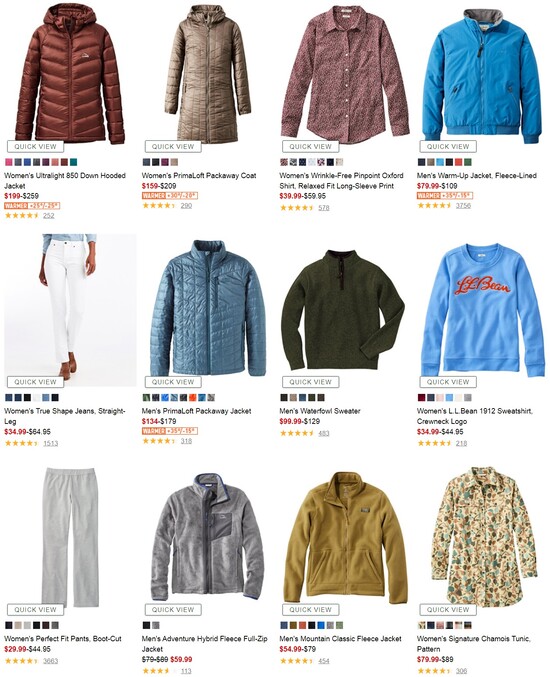Open Men's Warm-Up Jacket, Fleece-Lined link
Image resolution: width=550 pixels, height=677 pixels.
point(477,176)
